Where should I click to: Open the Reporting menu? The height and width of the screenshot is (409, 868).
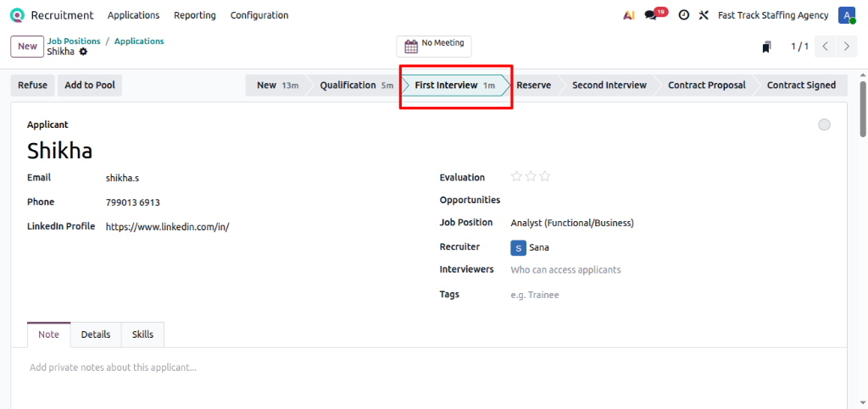pos(194,15)
